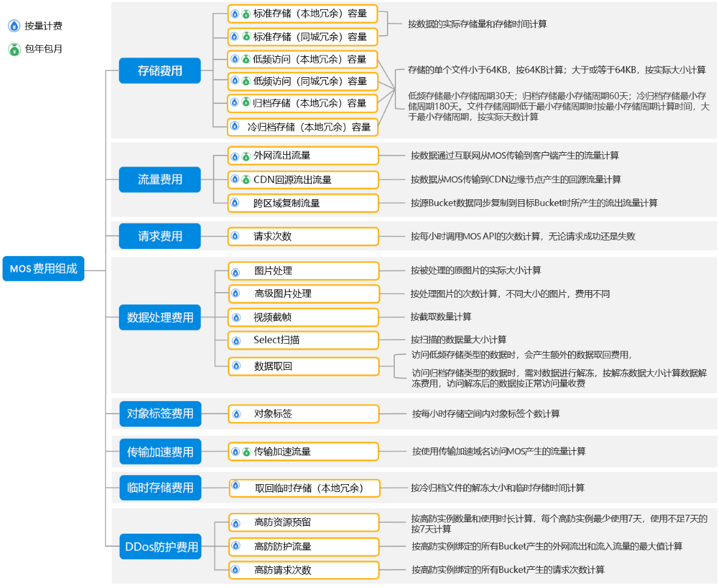Image resolution: width=719 pixels, height=588 pixels.
Task: Select the 数据处理费用 category node
Action: [159, 317]
